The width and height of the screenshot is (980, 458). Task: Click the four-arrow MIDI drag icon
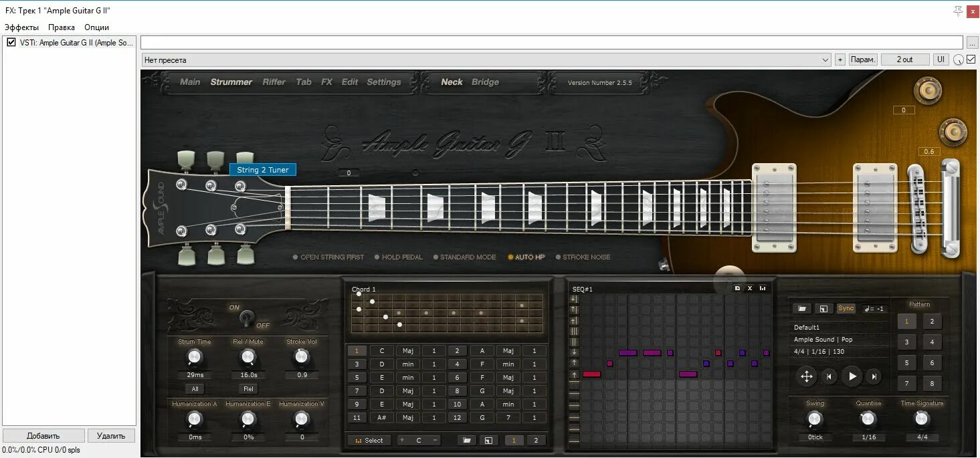click(807, 376)
